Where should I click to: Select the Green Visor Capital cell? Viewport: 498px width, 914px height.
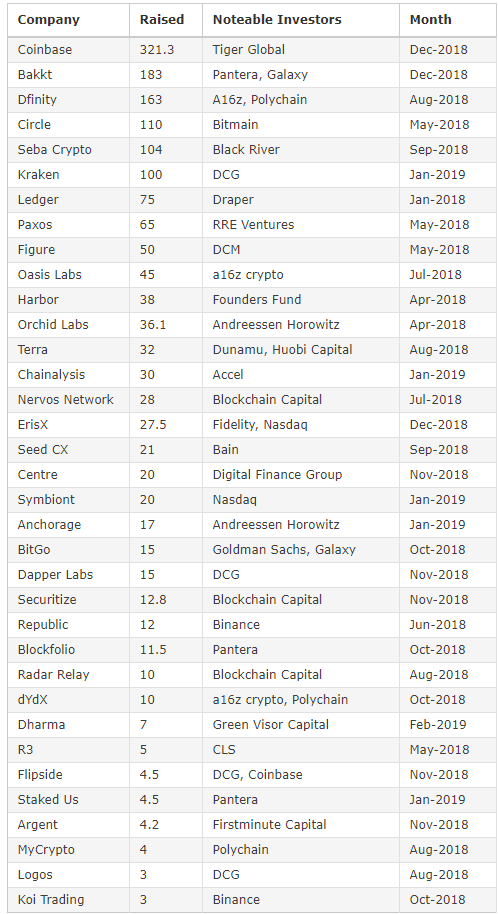[301, 725]
